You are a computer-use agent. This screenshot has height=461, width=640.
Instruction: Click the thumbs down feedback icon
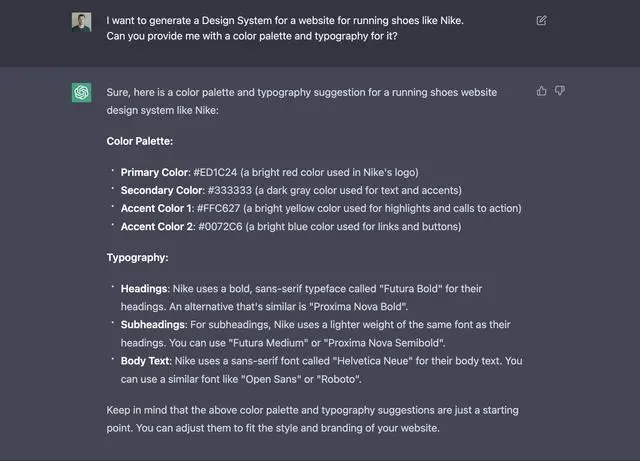tap(560, 91)
